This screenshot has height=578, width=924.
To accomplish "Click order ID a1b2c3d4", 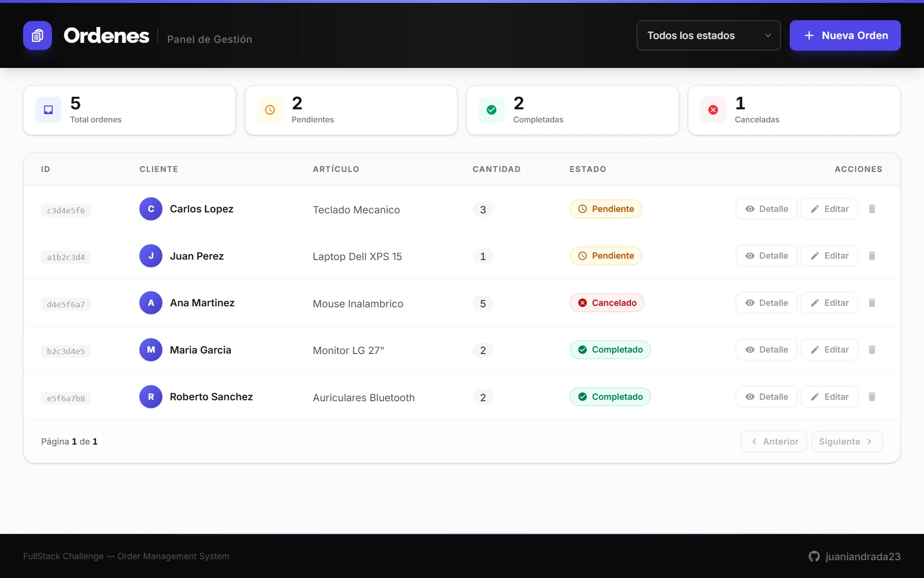I will 66,257.
